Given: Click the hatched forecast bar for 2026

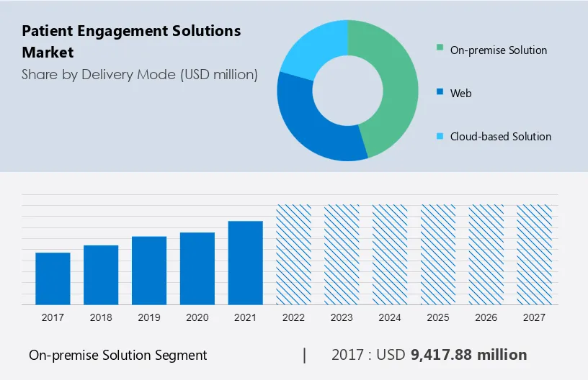Looking at the screenshot, I should 486,255.
